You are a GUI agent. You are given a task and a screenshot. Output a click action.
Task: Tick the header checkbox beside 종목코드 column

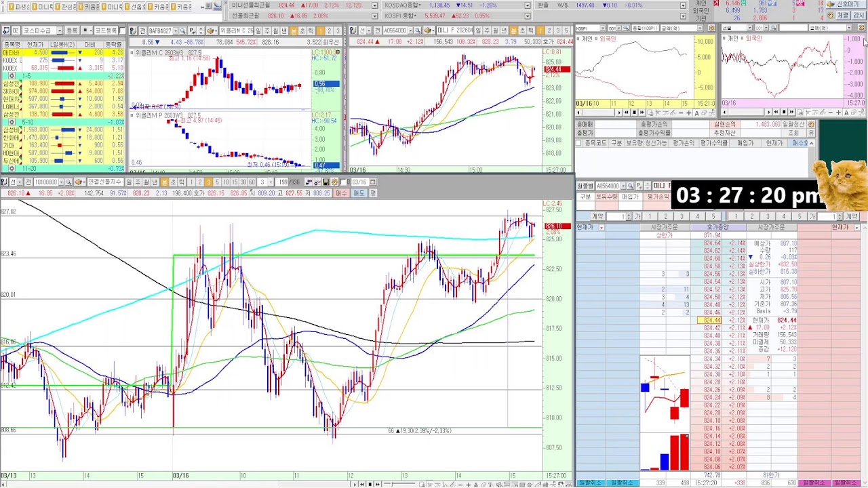tap(579, 143)
